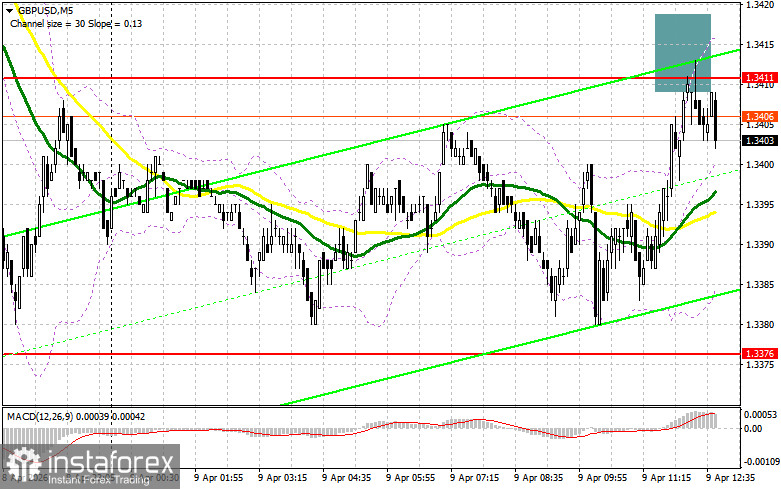
Task: Select the 1.3400 price scale value
Action: [760, 165]
